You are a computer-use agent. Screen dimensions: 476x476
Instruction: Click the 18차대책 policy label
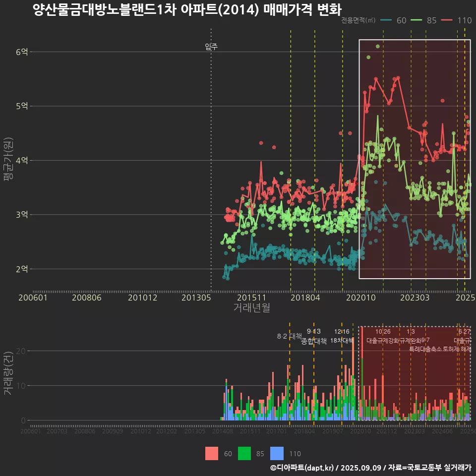click(342, 340)
